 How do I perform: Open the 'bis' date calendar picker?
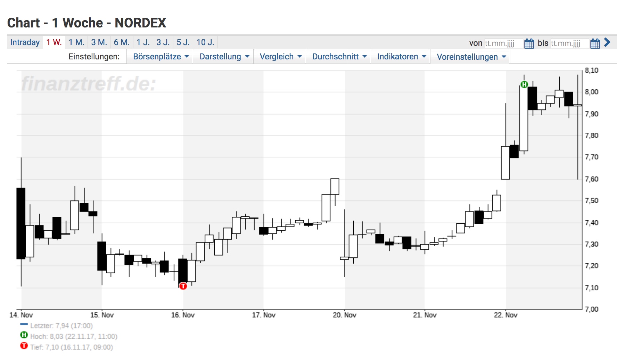[595, 43]
